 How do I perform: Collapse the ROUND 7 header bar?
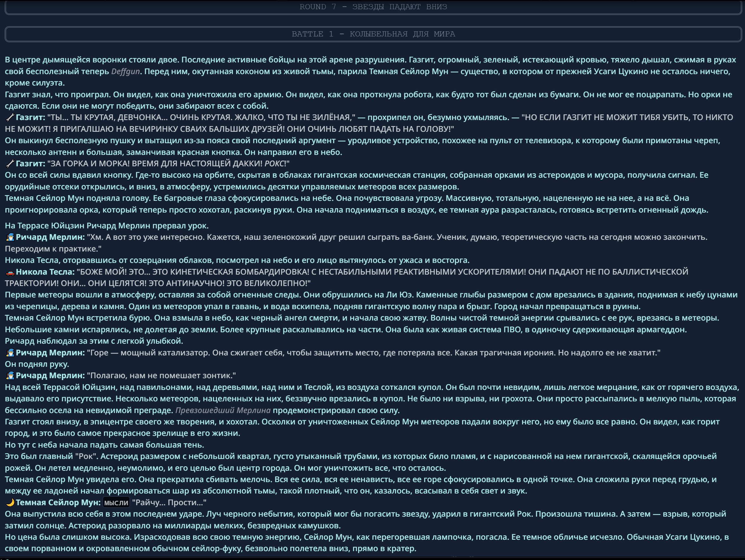tap(373, 7)
